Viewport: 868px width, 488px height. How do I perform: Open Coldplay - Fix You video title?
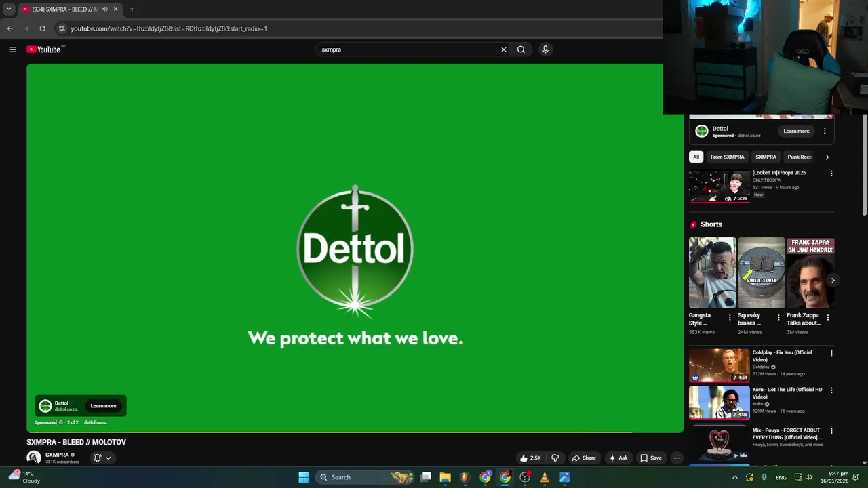[782, 356]
